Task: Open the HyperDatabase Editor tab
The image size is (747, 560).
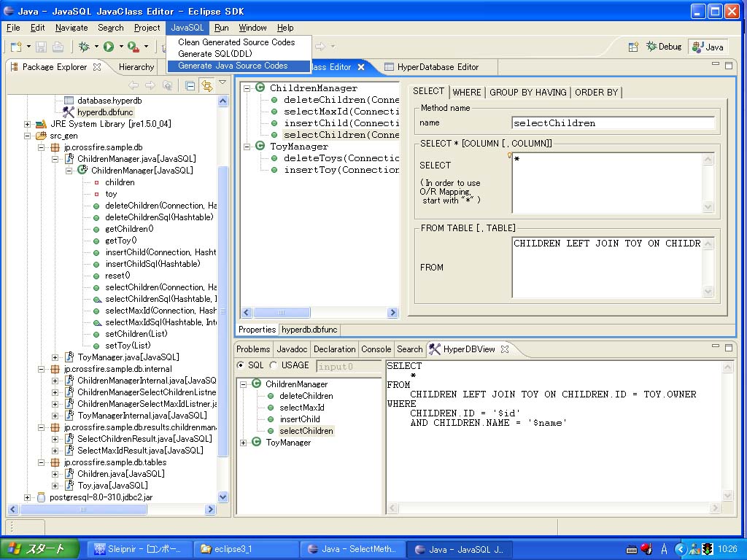Action: (x=437, y=67)
